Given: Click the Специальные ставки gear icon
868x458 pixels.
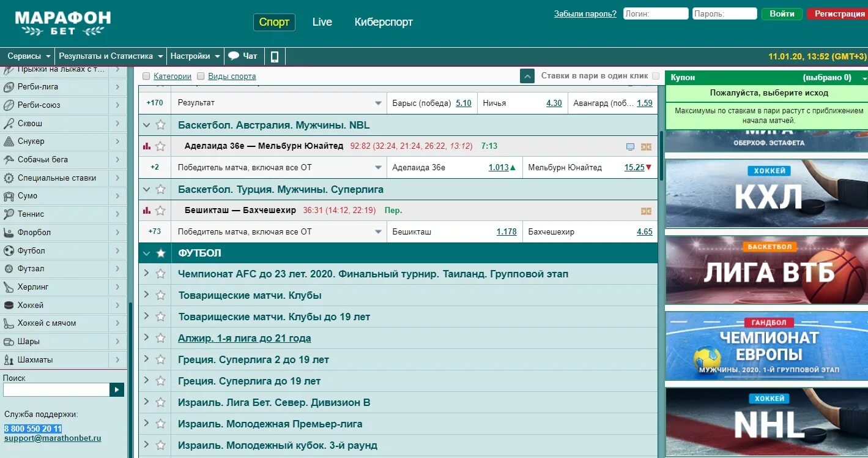Looking at the screenshot, I should (x=9, y=178).
